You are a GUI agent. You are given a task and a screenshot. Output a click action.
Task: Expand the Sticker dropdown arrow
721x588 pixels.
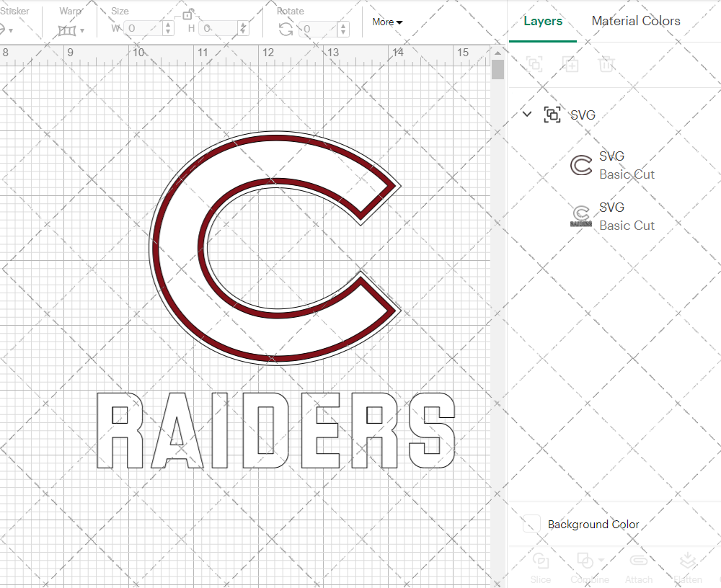point(11,31)
